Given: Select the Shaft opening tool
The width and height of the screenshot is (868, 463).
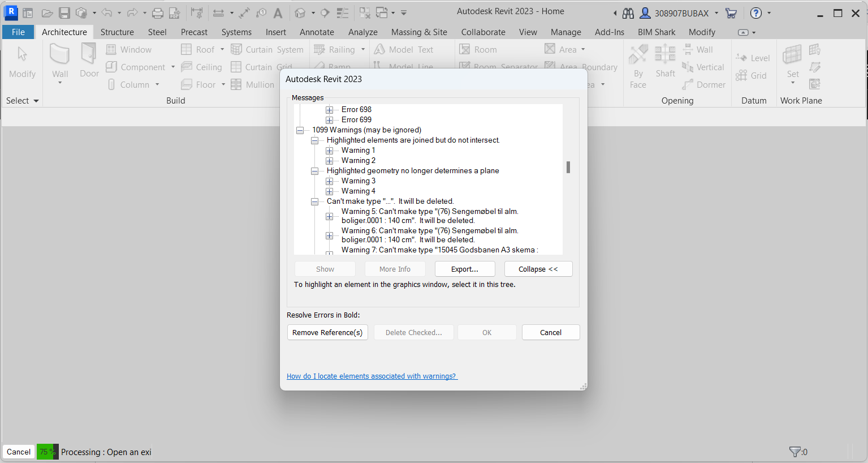Looking at the screenshot, I should [x=666, y=61].
